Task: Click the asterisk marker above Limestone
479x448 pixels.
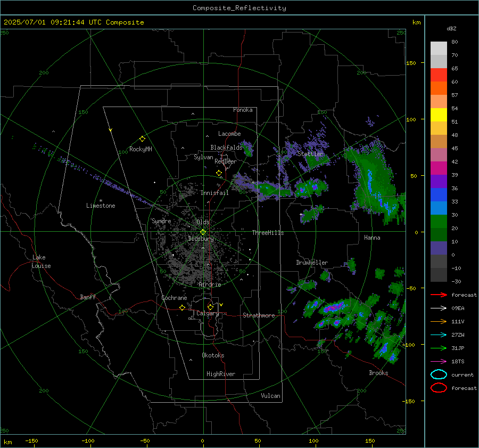Action: click(101, 201)
